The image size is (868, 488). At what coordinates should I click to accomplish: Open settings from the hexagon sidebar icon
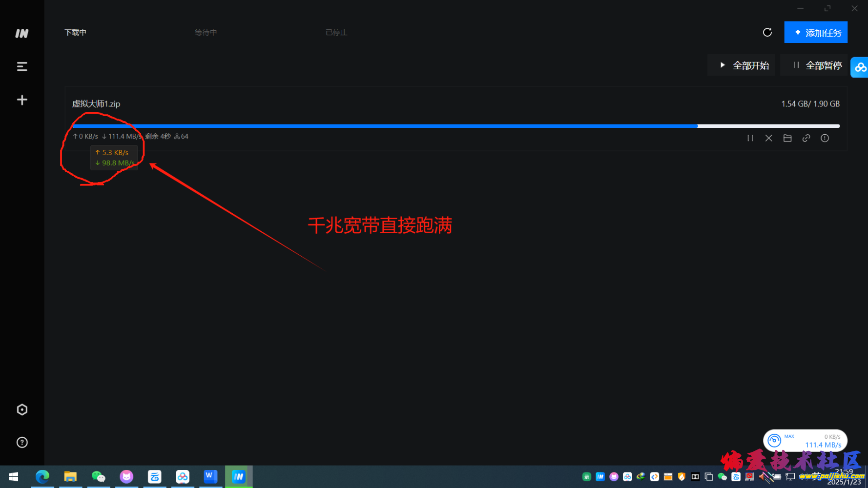(22, 409)
